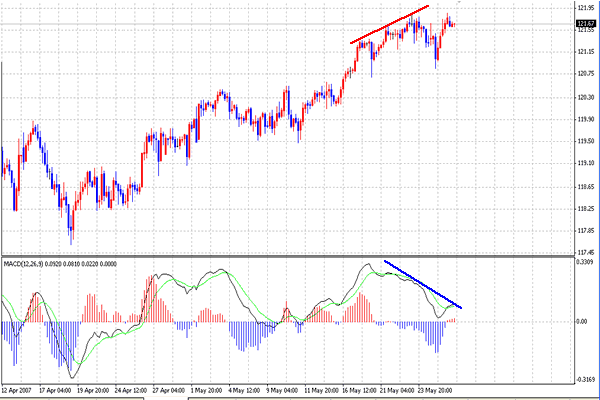Click the 16 May 12:00 time label
The image size is (600, 400).
pyautogui.click(x=359, y=391)
